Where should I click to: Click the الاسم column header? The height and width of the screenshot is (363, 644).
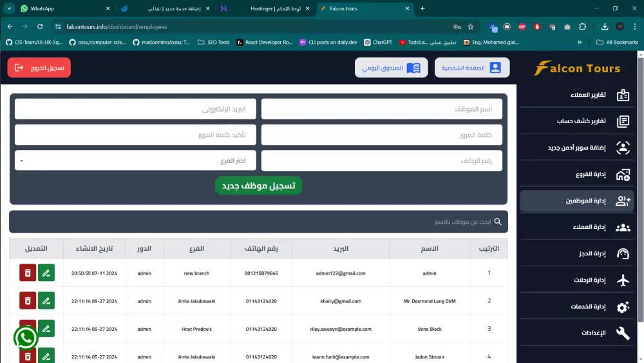click(430, 249)
